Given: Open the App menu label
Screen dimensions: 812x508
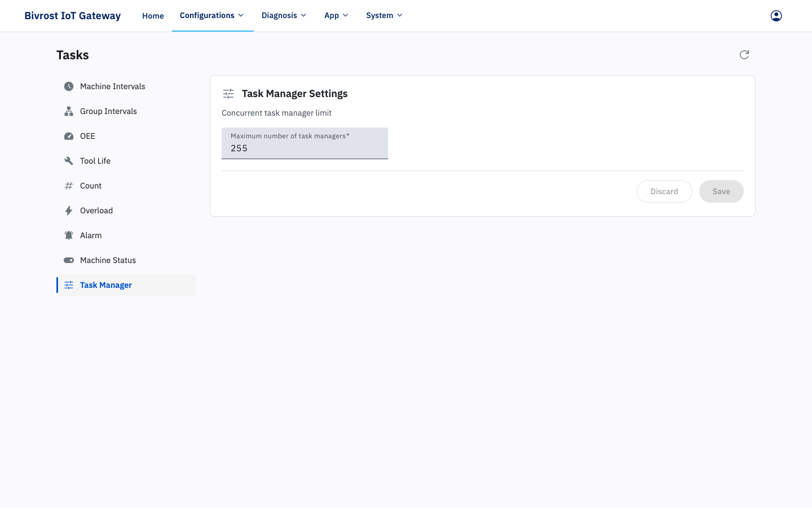Looking at the screenshot, I should (332, 15).
